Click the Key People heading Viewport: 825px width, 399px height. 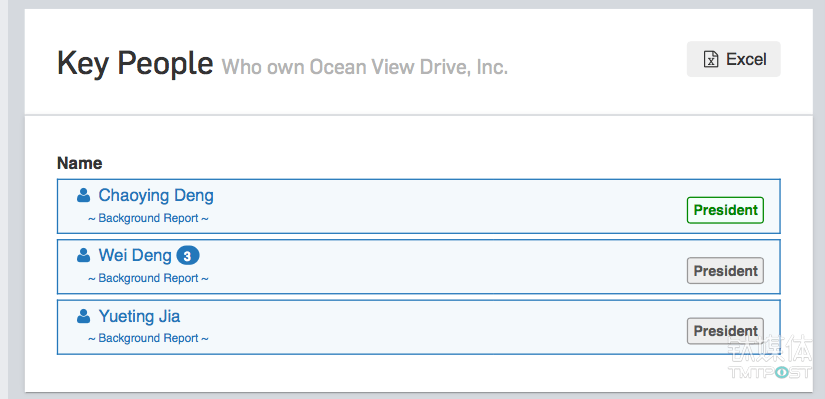coord(135,64)
